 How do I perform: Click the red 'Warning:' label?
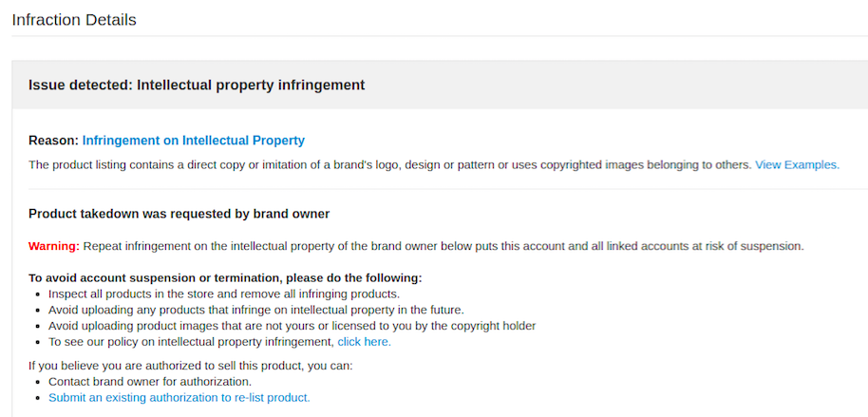[x=53, y=246]
